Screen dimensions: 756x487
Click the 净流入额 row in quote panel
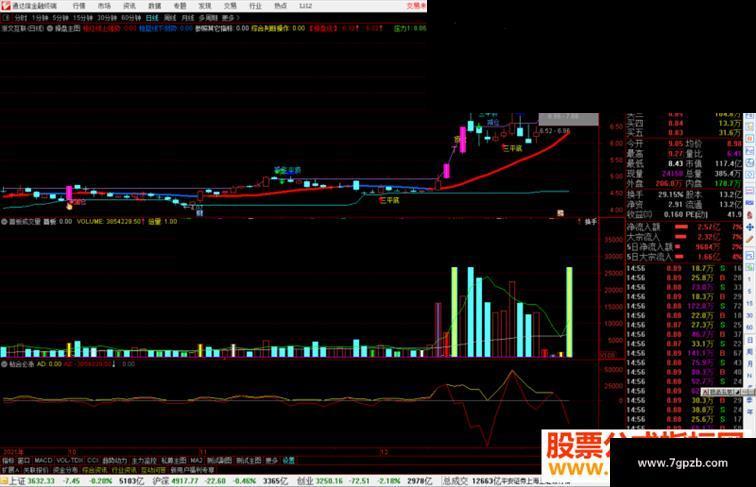[684, 227]
